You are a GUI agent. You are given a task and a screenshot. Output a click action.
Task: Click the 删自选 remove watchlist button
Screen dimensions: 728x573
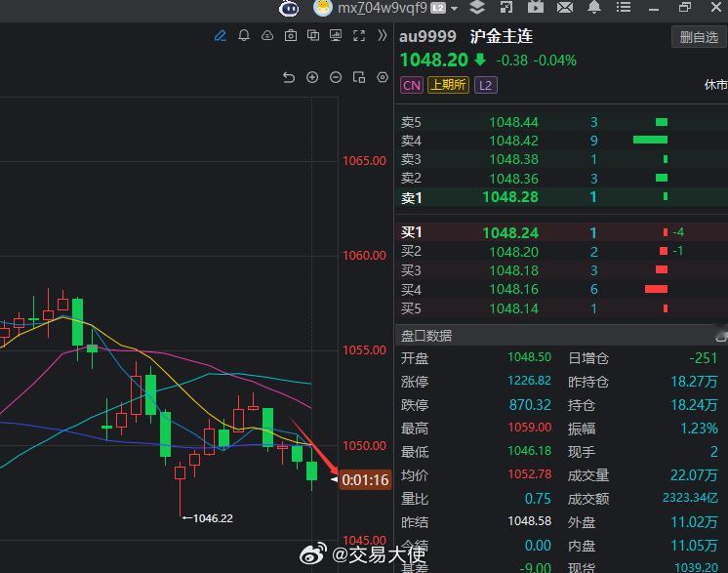(699, 37)
